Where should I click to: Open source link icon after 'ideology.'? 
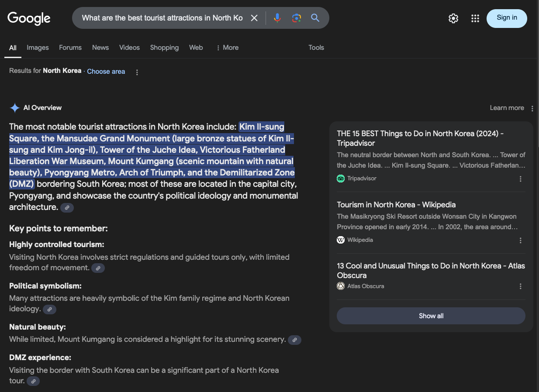click(x=50, y=309)
